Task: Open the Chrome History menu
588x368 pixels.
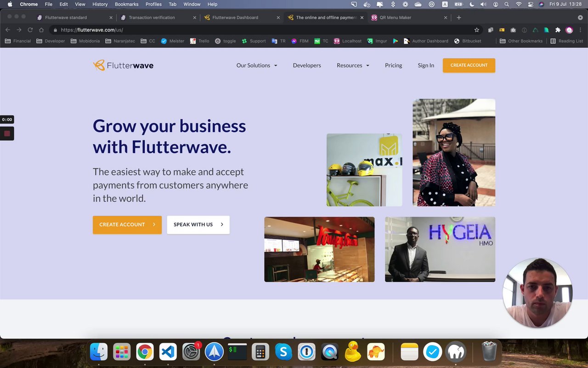Action: coord(100,4)
